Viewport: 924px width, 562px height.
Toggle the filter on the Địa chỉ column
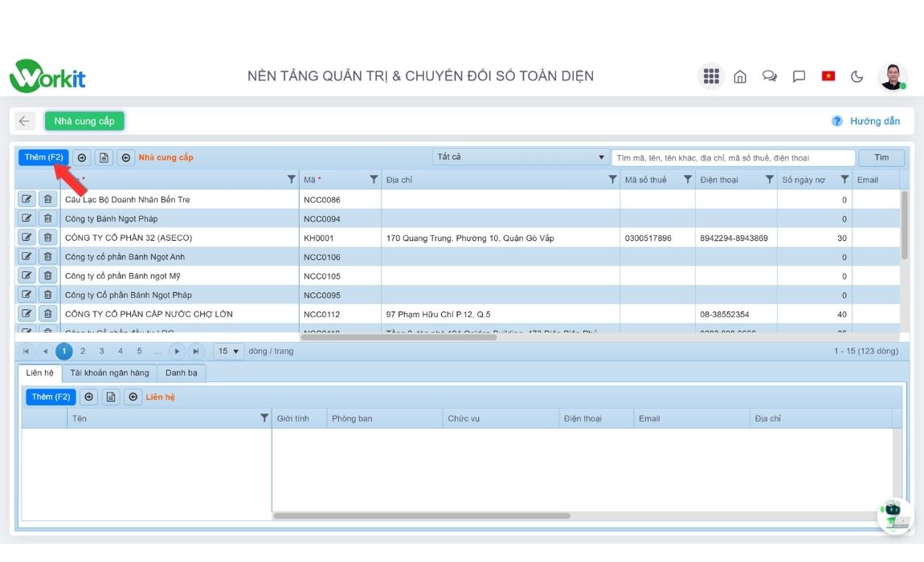point(613,179)
